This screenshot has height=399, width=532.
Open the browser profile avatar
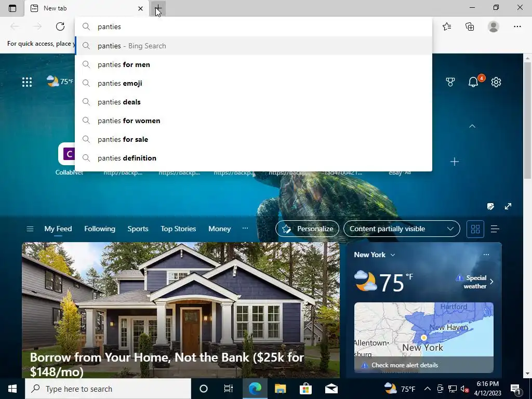coord(494,26)
